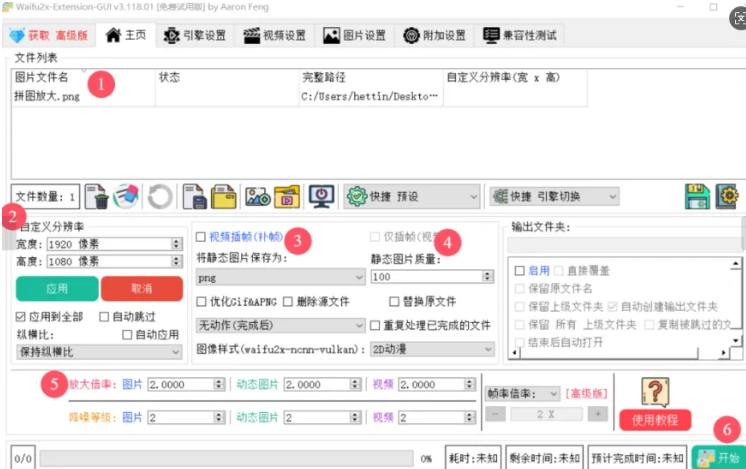
Task: Click the eraser clear-list icon
Action: pyautogui.click(x=125, y=196)
